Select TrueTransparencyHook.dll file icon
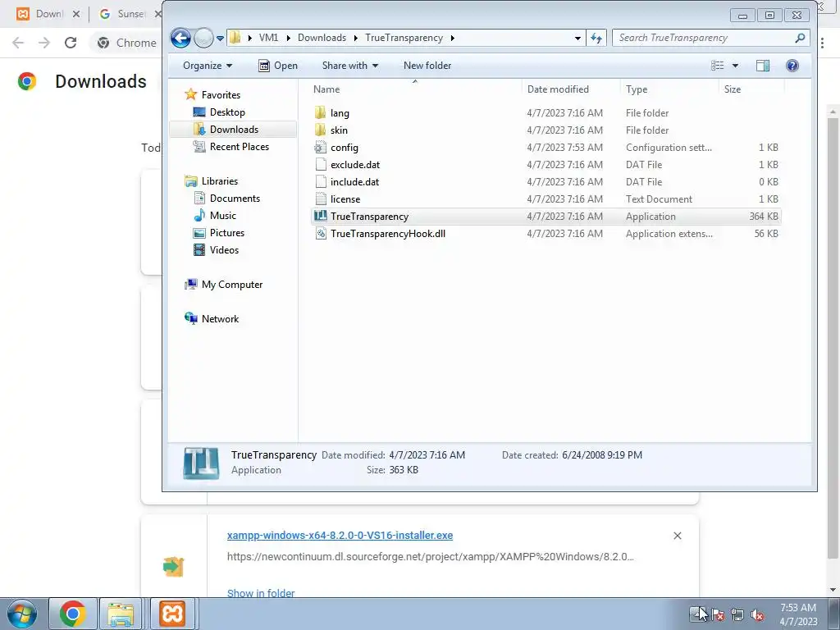Screen dimensions: 840x630 pyautogui.click(x=321, y=234)
